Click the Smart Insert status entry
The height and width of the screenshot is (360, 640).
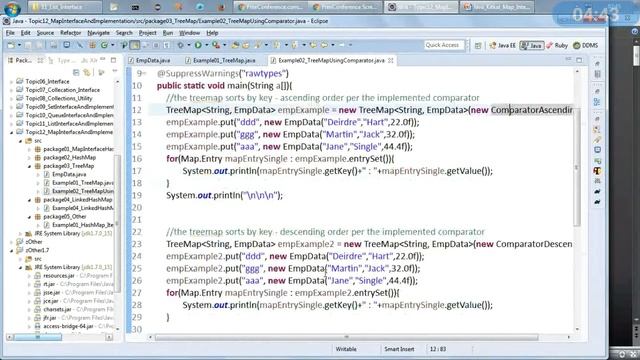(399, 349)
